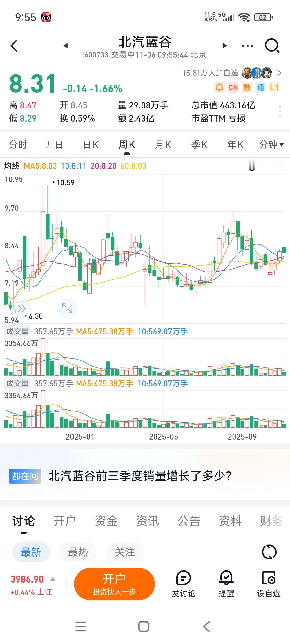This screenshot has width=290, height=644.
Task: Tap the 换 0.59% turnover field
Action: tap(77, 118)
